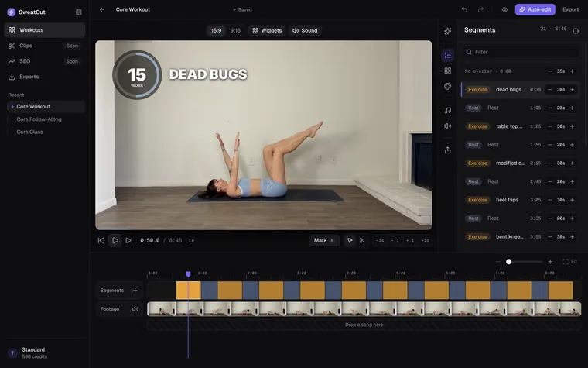Open the Widgets menu
The height and width of the screenshot is (368, 588).
267,31
